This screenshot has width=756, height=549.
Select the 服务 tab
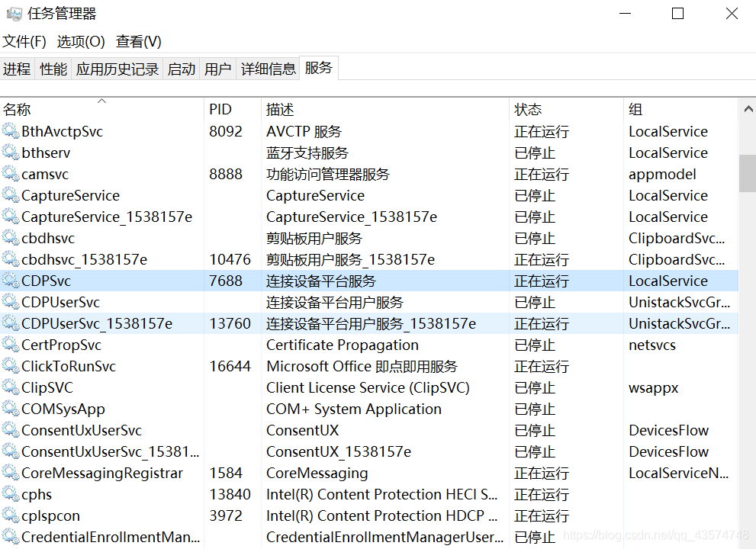click(319, 67)
